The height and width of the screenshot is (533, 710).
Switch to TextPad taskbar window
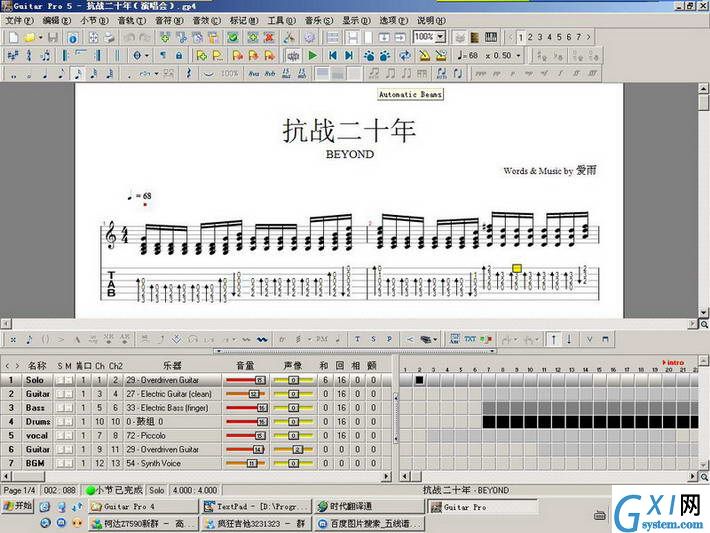click(256, 506)
